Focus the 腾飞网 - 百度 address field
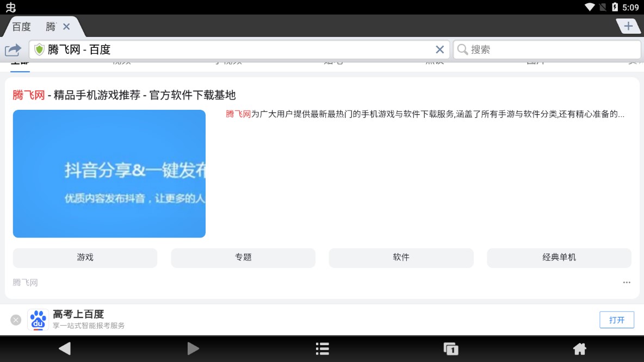The width and height of the screenshot is (644, 362). pyautogui.click(x=239, y=49)
